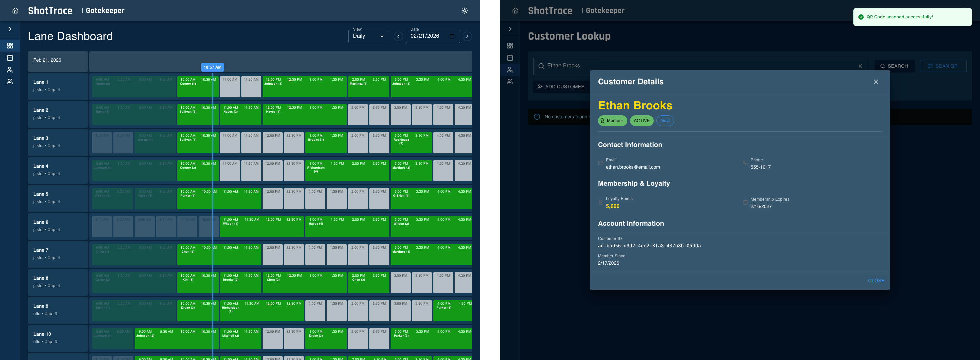The height and width of the screenshot is (360, 980).
Task: Expand sidebar chevron in Lane Dashboard window
Action: pyautogui.click(x=10, y=29)
